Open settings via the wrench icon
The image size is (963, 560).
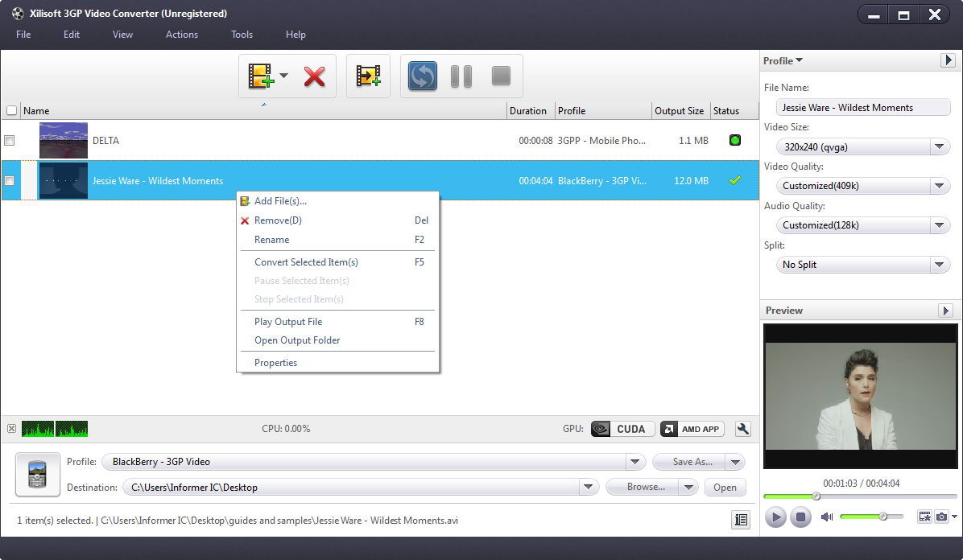pos(742,428)
